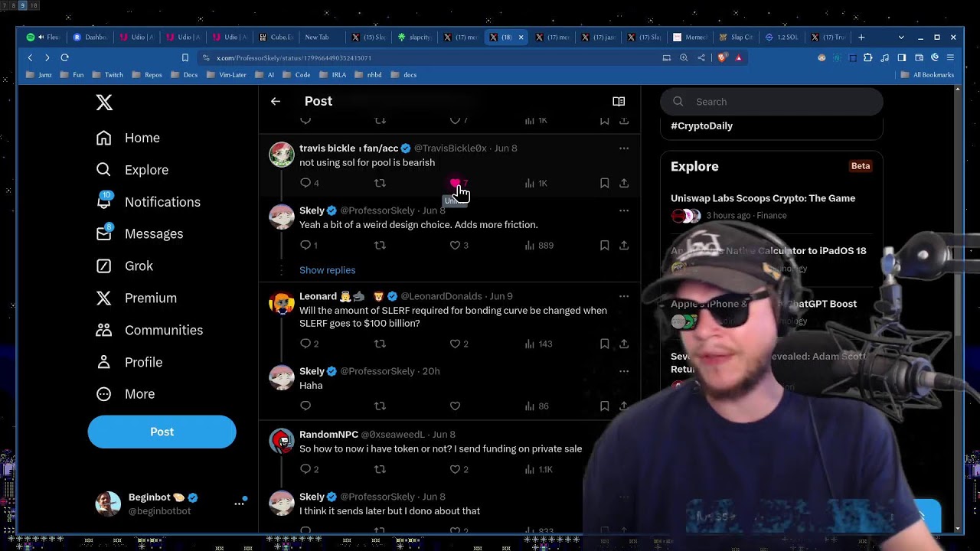
Task: Like RandomNPC's post
Action: (x=455, y=469)
